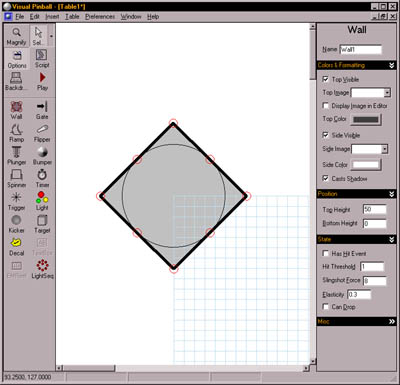This screenshot has width=400, height=385.
Task: Select the Magnify tool
Action: (16, 36)
